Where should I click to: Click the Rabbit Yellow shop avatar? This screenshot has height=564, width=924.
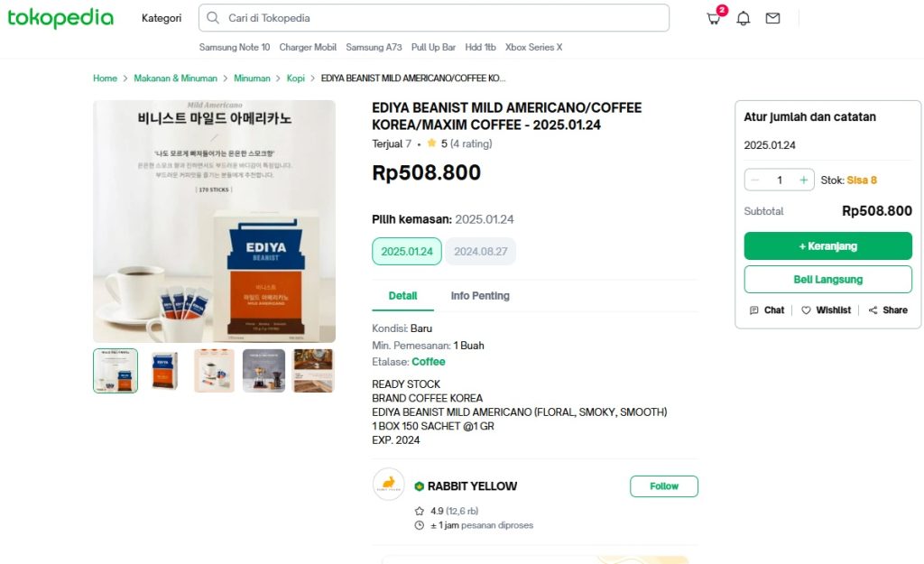(389, 485)
